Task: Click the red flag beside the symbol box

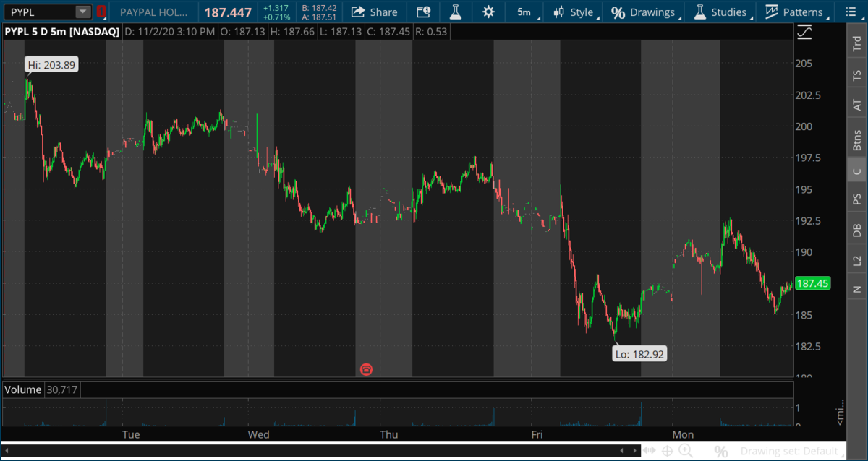Action: pos(101,12)
